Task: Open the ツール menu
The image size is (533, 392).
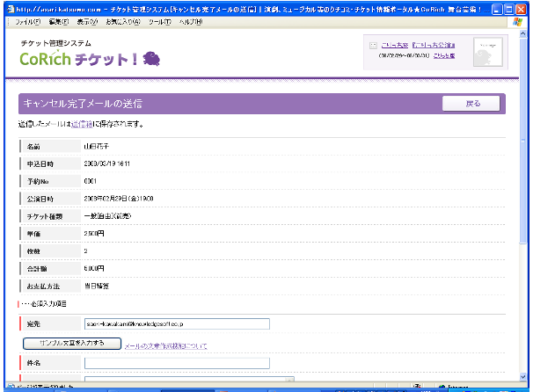Action: click(x=160, y=21)
